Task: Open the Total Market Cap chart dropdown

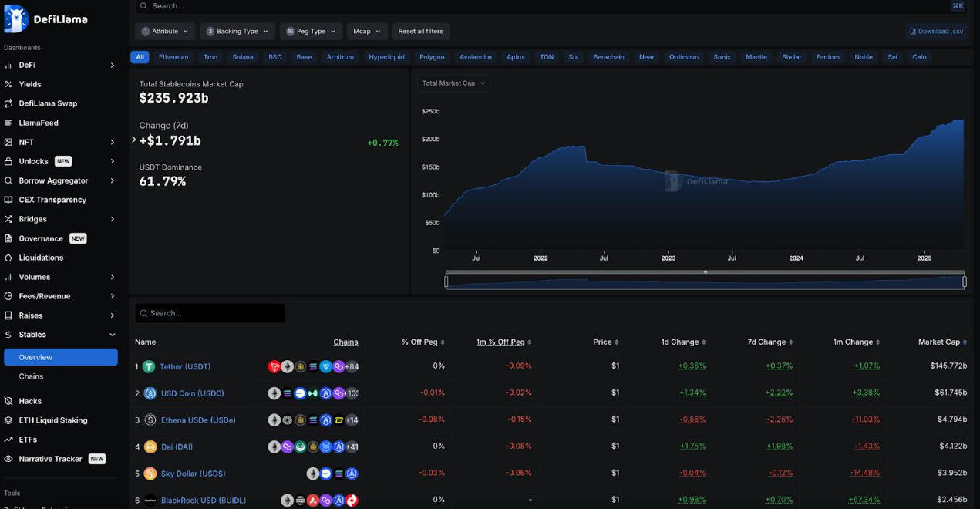Action: coord(453,83)
